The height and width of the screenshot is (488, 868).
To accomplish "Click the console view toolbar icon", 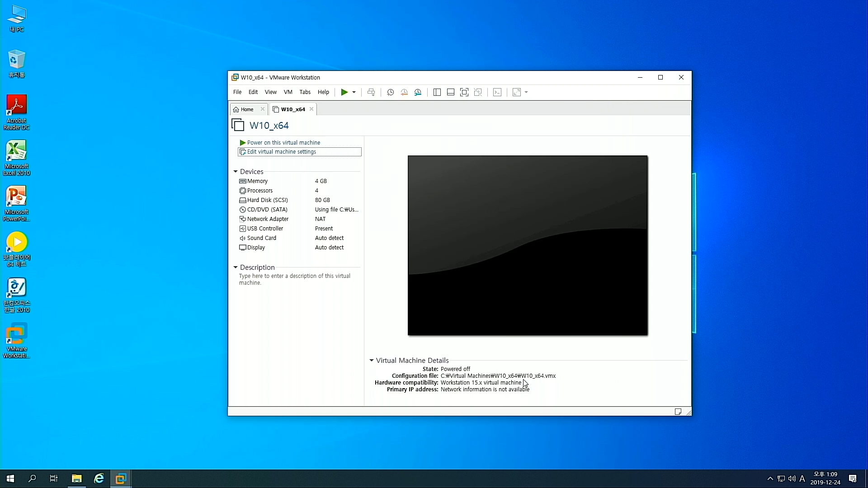I will tap(497, 92).
